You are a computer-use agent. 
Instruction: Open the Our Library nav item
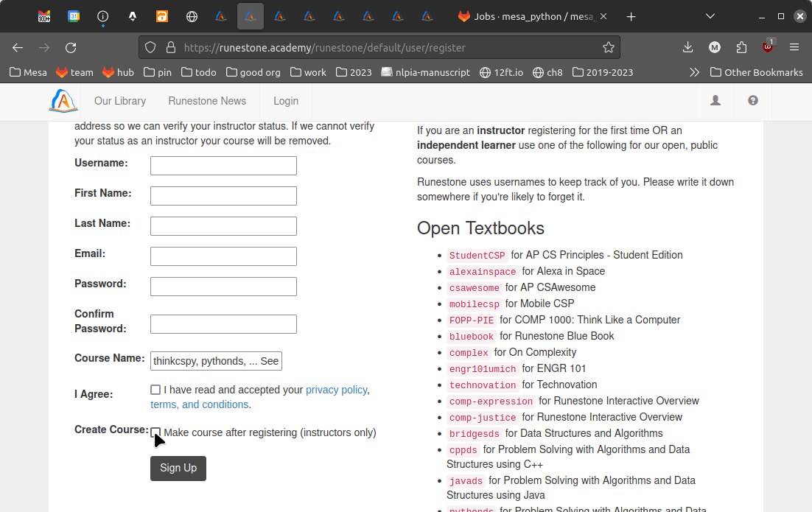[x=120, y=101]
